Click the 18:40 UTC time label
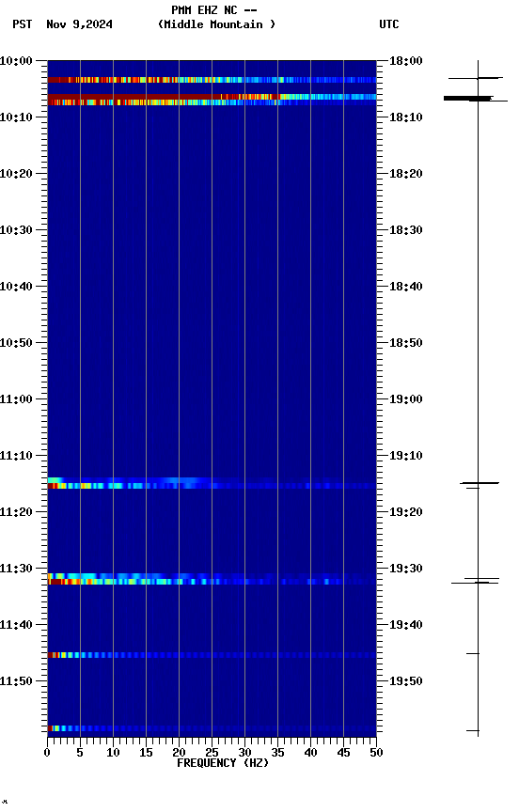This screenshot has height=812, width=519. click(406, 287)
